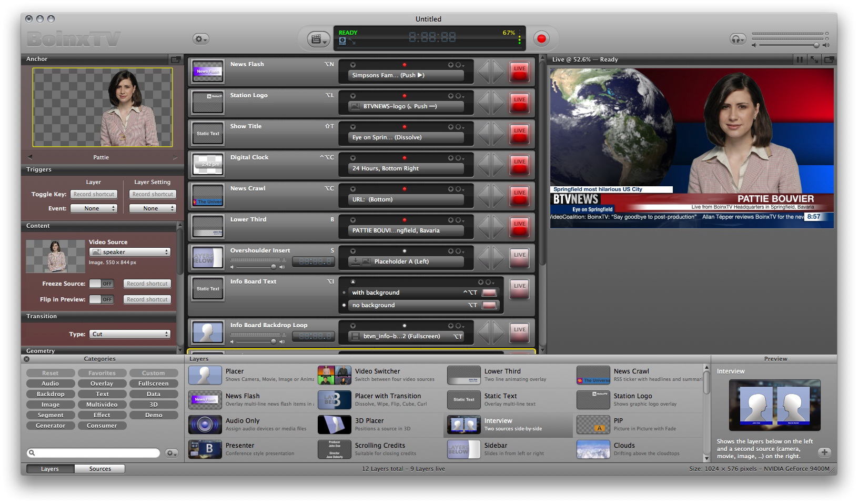Open the layer Event dropdown
This screenshot has height=504, width=858.
click(x=94, y=208)
